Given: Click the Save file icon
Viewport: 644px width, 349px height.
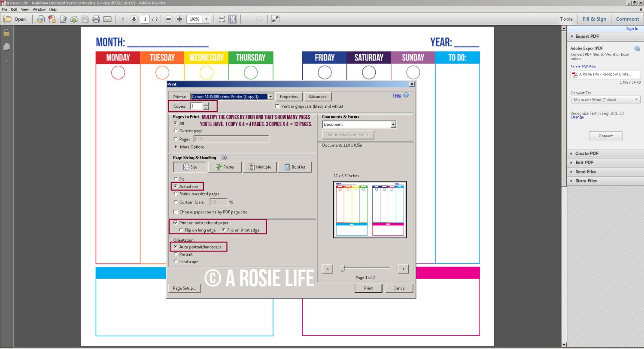Looking at the screenshot, I should [x=85, y=19].
